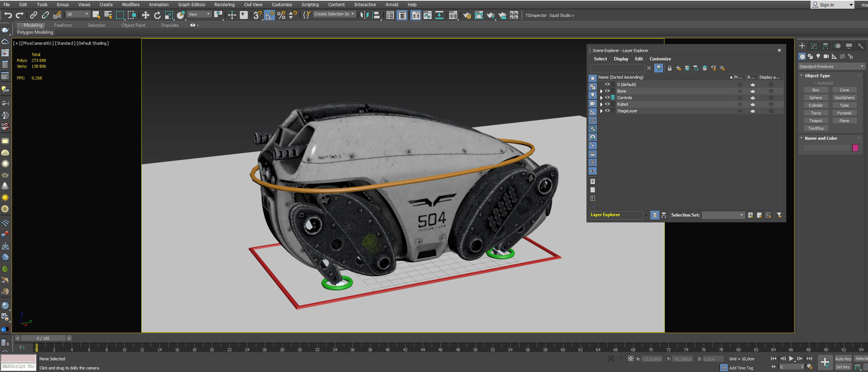Select the Select and Link chain tool
The width and height of the screenshot is (868, 372).
tap(33, 15)
